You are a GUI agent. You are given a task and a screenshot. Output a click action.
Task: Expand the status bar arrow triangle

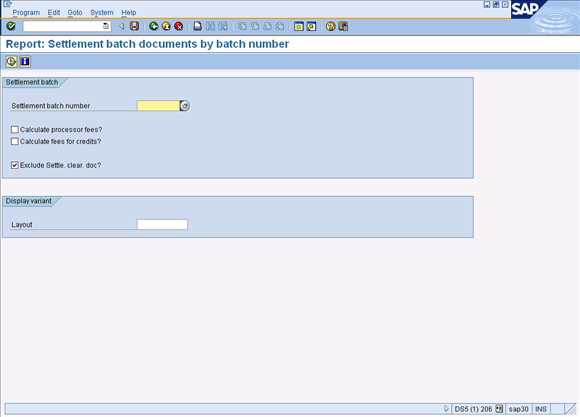point(446,409)
